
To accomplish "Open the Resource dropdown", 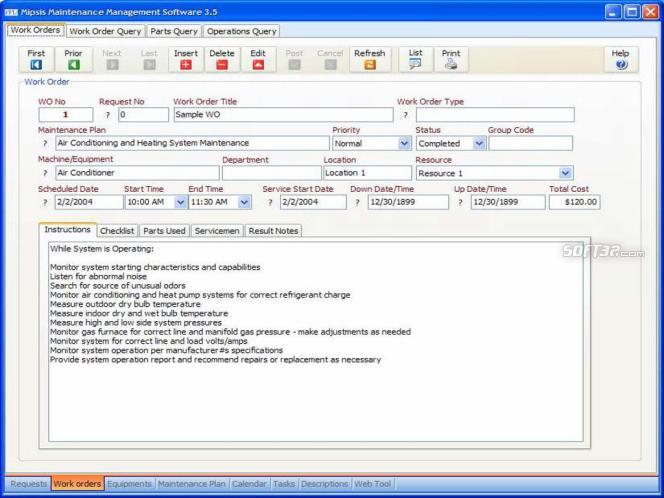I will tap(565, 173).
